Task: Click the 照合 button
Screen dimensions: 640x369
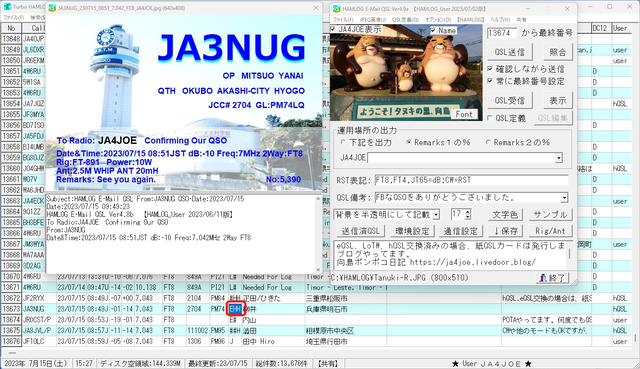Action: [x=558, y=52]
